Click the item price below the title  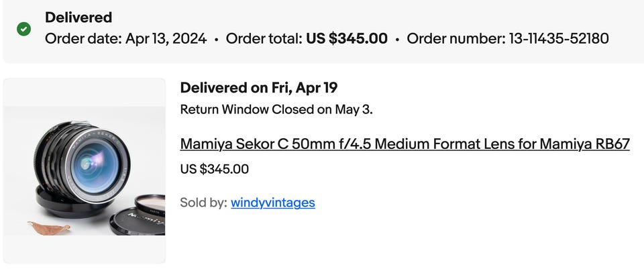click(214, 169)
